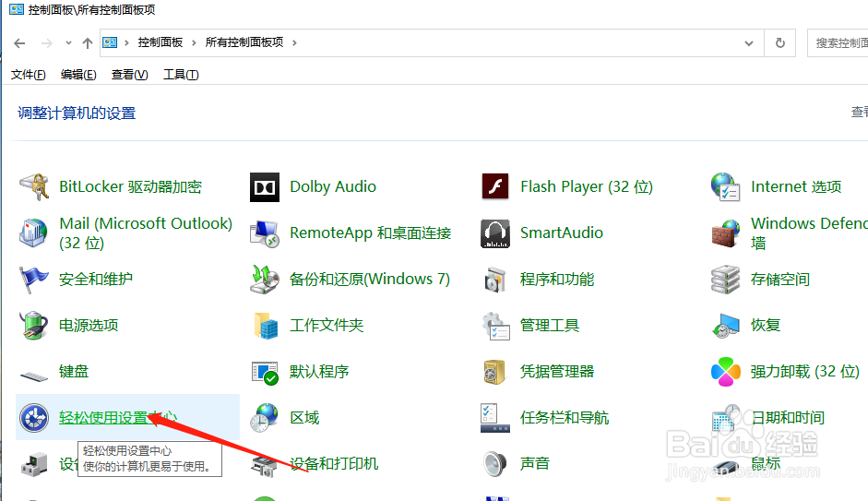Click the 默认程序 icon
868x501 pixels.
coord(265,372)
